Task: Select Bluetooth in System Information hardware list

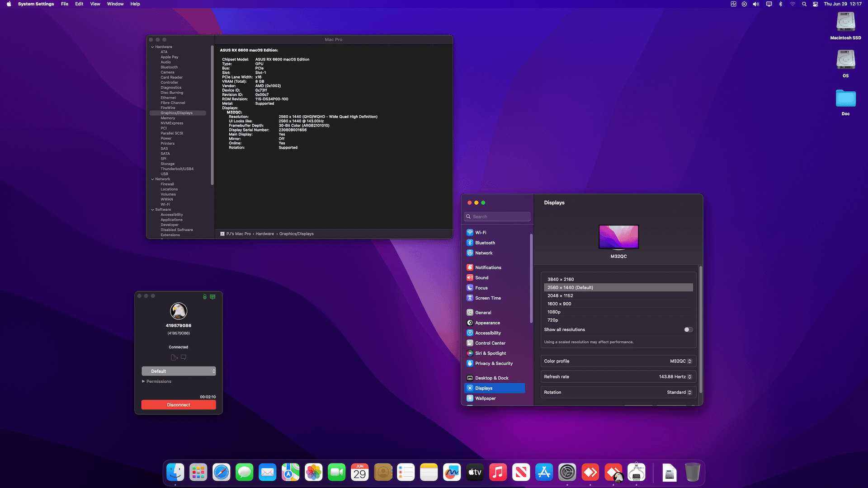Action: point(169,67)
